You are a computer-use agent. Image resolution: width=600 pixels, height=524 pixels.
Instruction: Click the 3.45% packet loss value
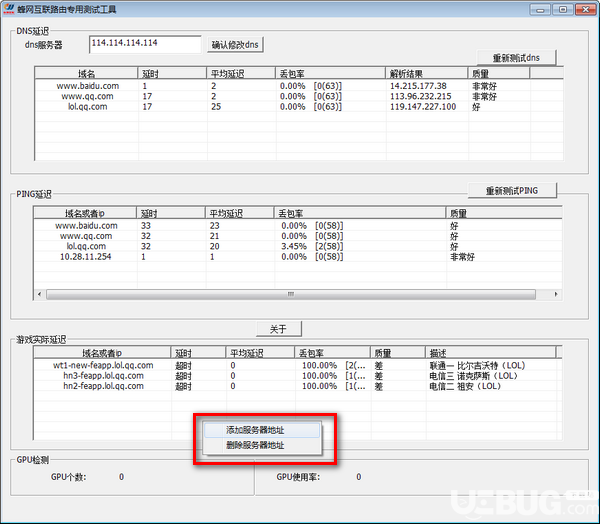294,246
